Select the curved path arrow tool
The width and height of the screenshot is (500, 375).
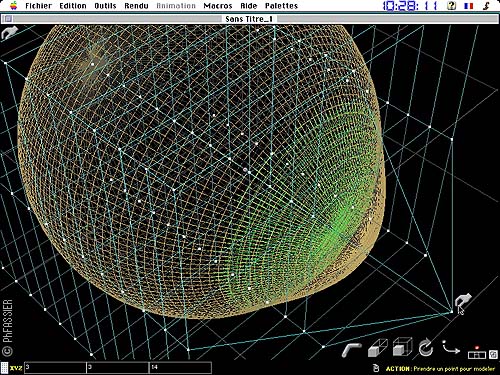(x=451, y=347)
